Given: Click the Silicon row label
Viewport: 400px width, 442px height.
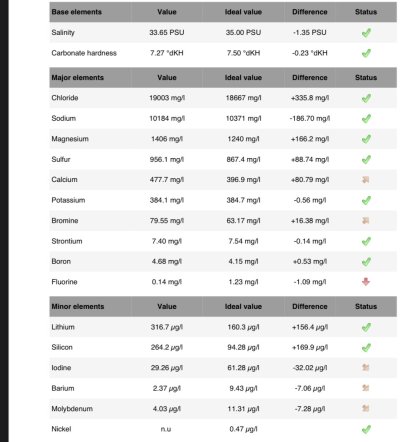Looking at the screenshot, I should pos(62,347).
